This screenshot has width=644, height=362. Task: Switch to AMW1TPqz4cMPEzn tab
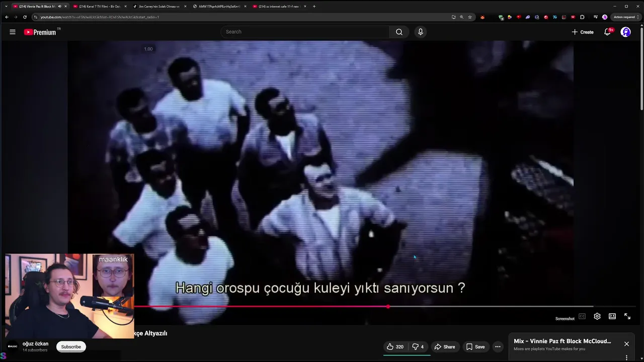coord(218,6)
